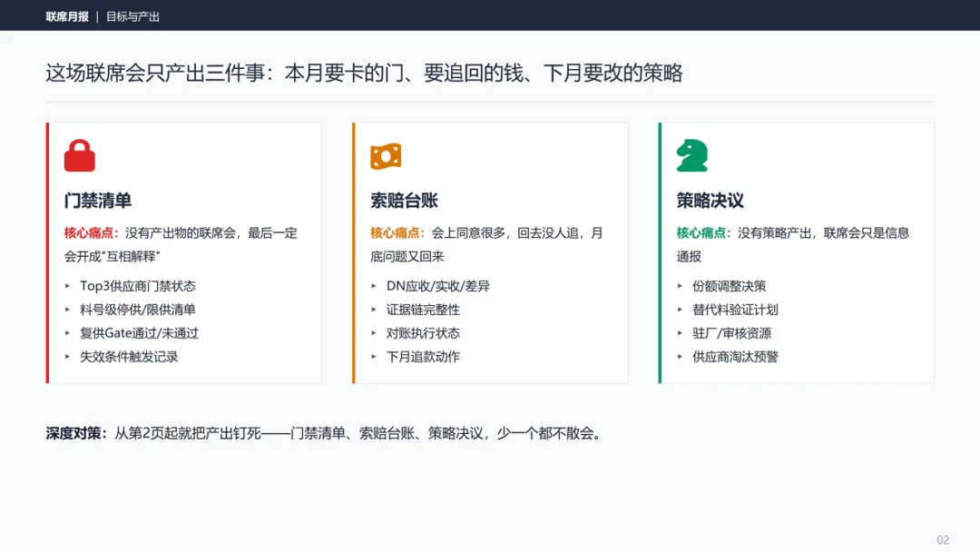Click the bullet 供应商淘汰预警
The image size is (980, 552).
click(735, 357)
